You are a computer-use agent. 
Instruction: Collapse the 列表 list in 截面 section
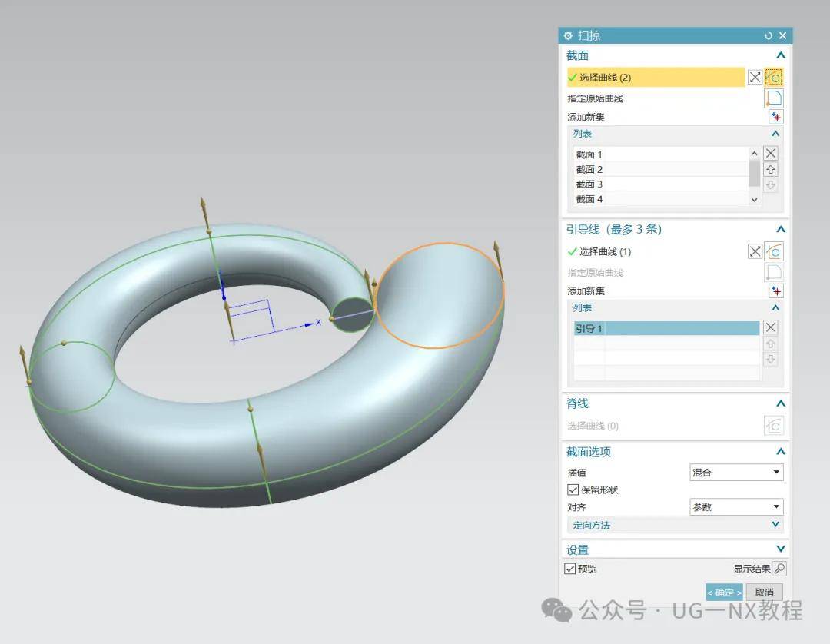coord(775,134)
